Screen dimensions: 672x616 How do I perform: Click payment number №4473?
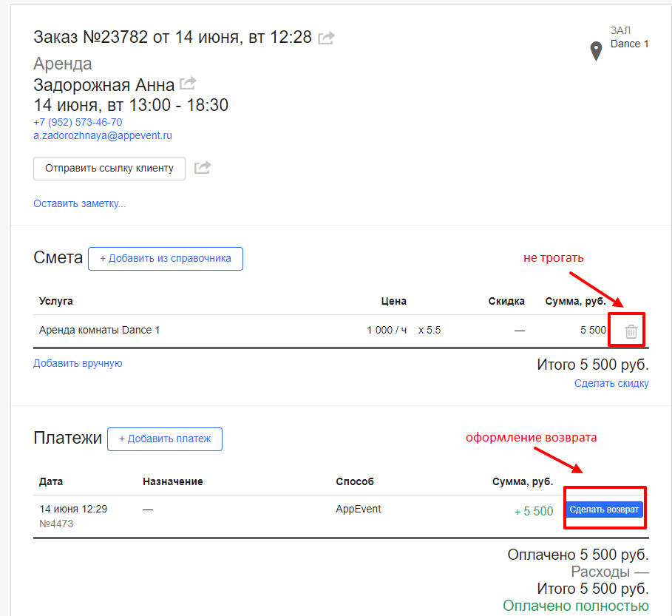point(56,524)
